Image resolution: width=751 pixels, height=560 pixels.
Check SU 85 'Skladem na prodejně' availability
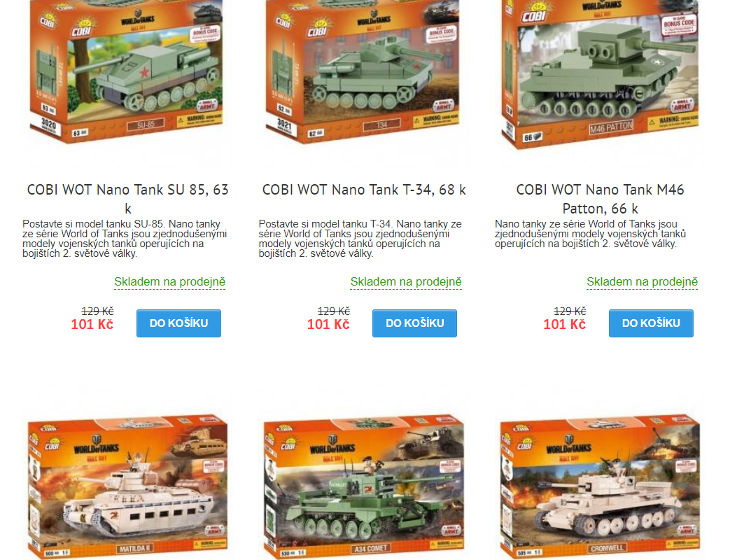(169, 281)
